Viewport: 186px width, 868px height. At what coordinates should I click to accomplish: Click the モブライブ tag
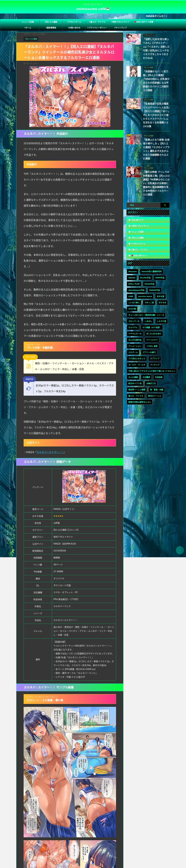click(x=155, y=358)
